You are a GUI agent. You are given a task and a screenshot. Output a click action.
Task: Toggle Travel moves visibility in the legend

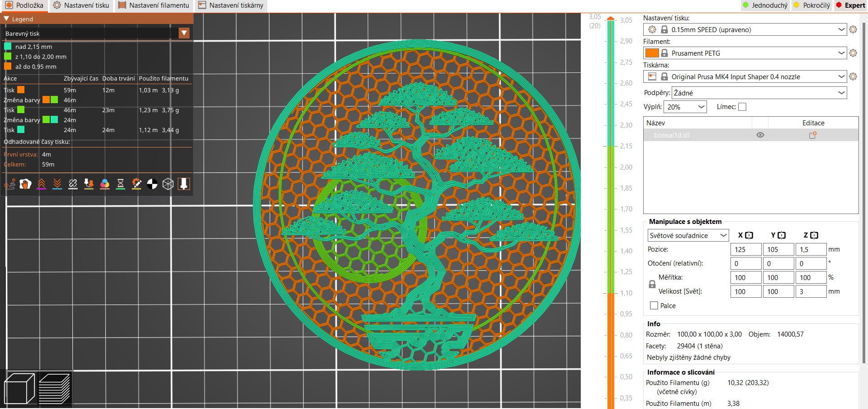10,184
